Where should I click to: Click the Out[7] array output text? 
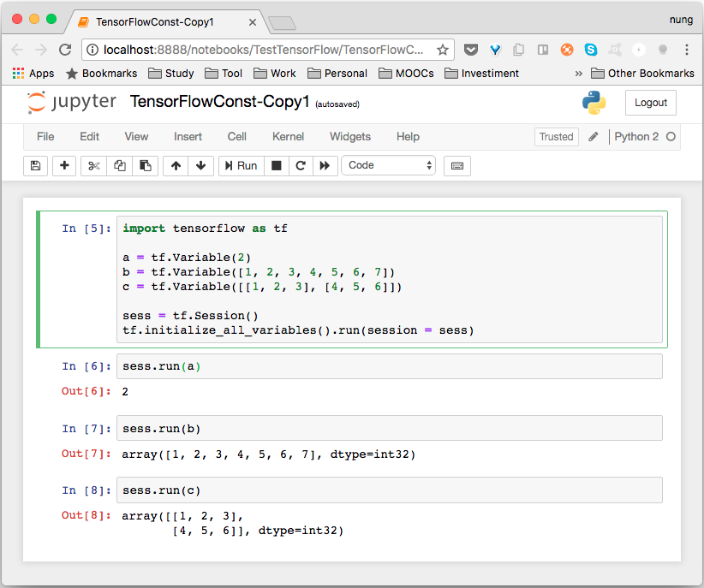(268, 454)
